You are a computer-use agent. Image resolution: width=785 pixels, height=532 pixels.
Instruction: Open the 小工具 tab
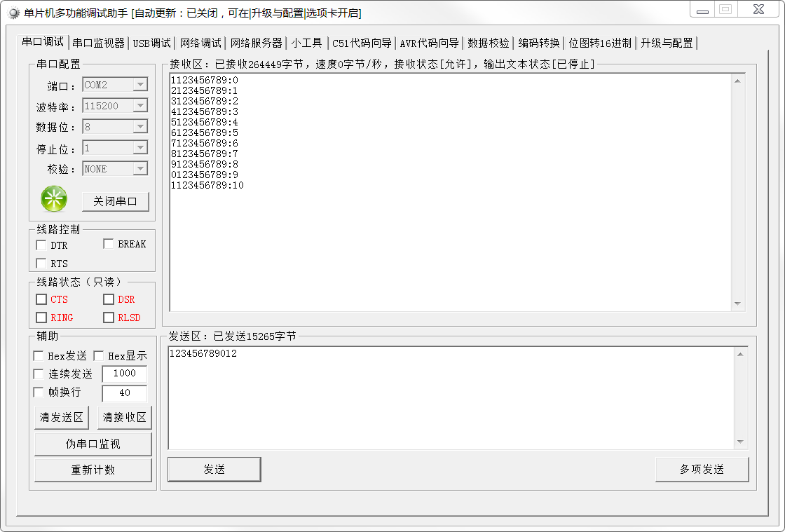[306, 43]
